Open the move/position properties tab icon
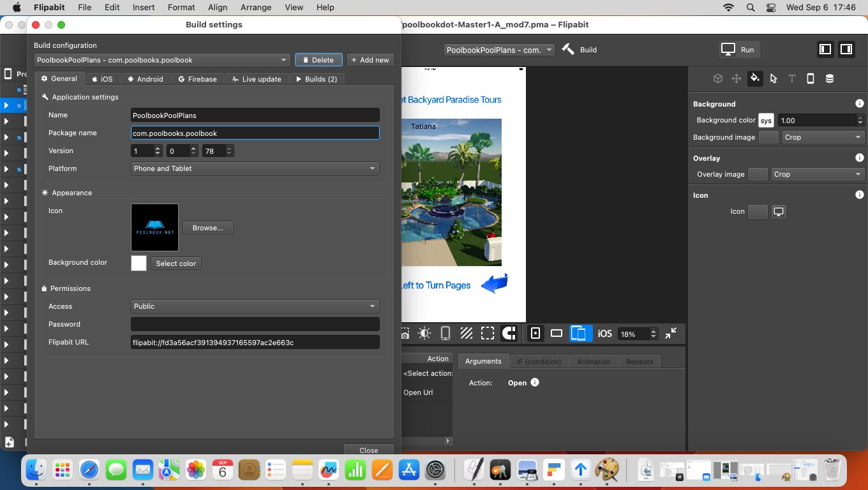Viewport: 868px width, 490px height. 737,78
